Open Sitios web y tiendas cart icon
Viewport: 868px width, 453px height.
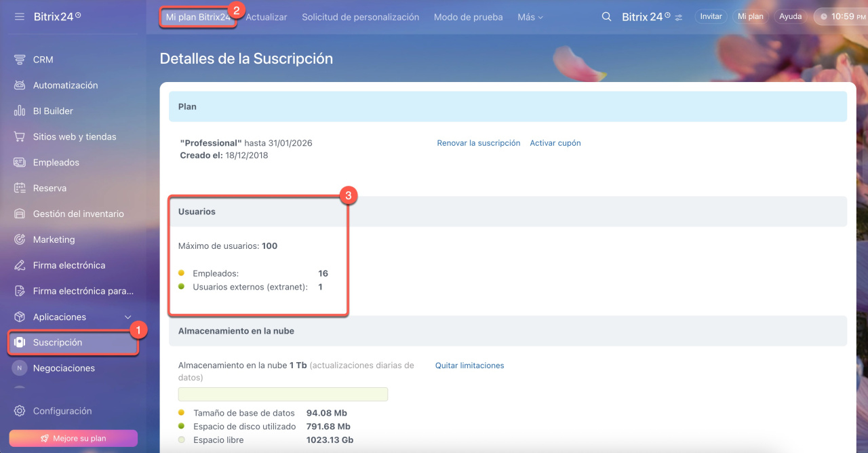(x=20, y=137)
